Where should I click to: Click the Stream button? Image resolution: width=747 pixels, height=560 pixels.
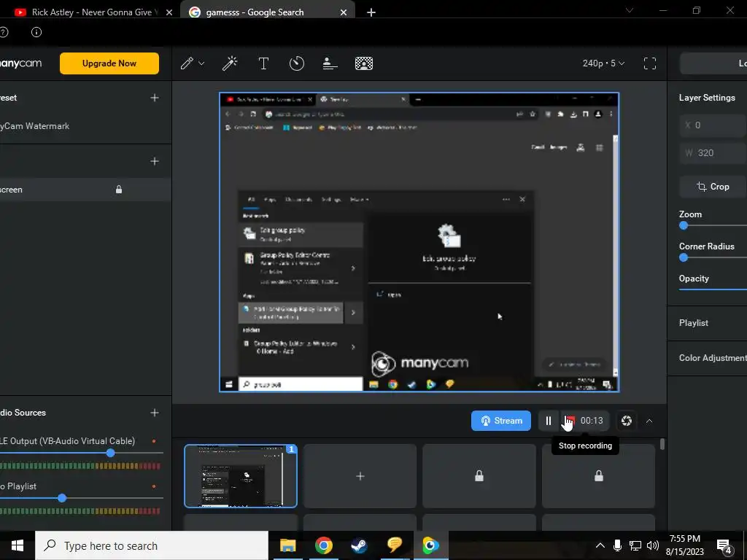(500, 421)
